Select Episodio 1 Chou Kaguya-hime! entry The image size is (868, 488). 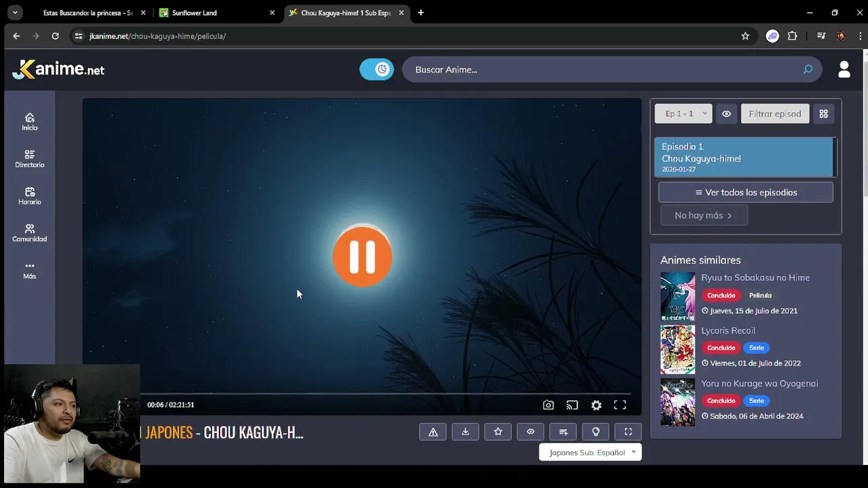[x=744, y=157]
